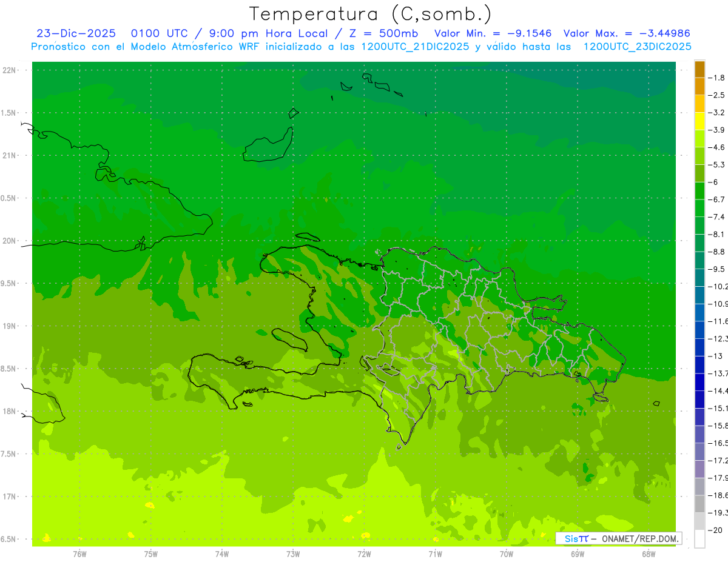Click the -8.1 legend value

tap(716, 234)
